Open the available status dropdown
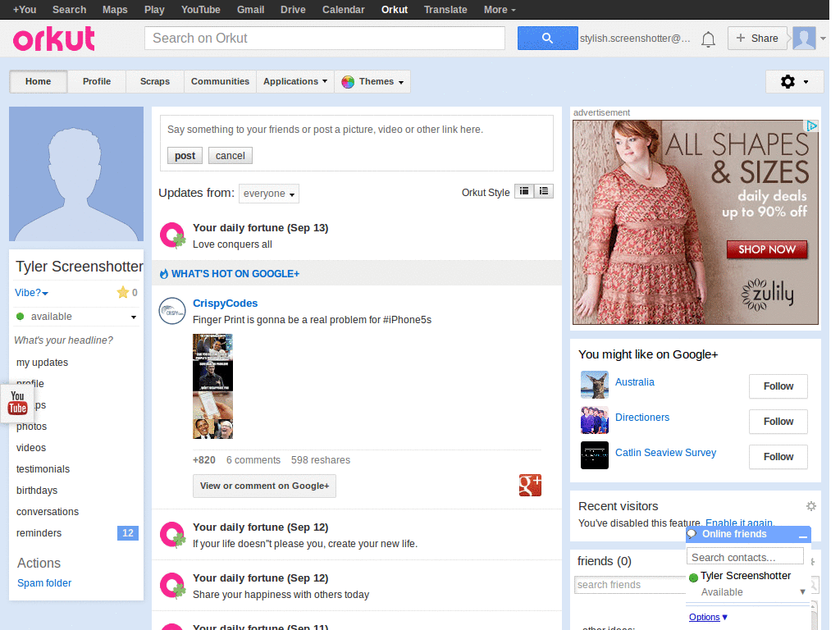Viewport: 840px width, 630px height. pos(134,317)
